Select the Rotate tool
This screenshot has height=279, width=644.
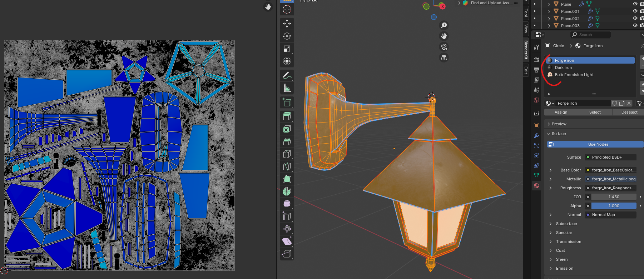click(287, 36)
